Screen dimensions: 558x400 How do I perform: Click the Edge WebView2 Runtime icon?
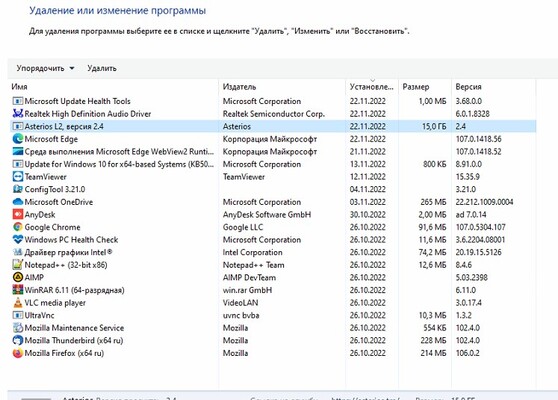coord(17,152)
